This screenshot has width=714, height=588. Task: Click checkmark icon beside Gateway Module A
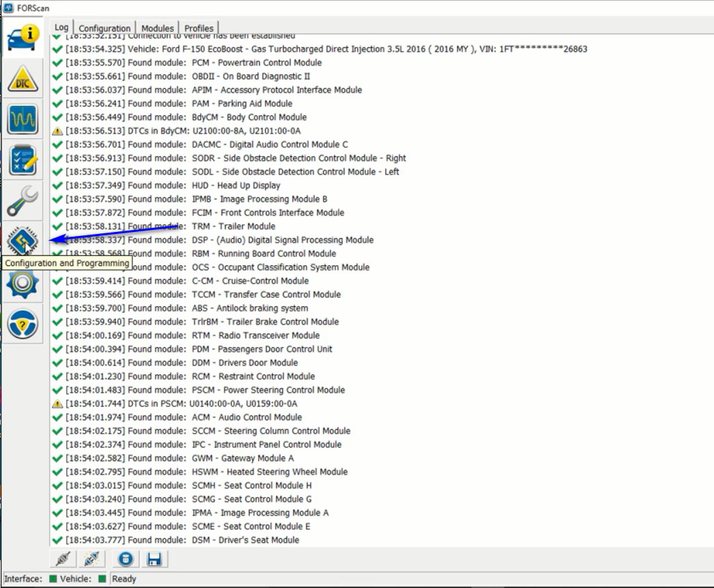57,458
